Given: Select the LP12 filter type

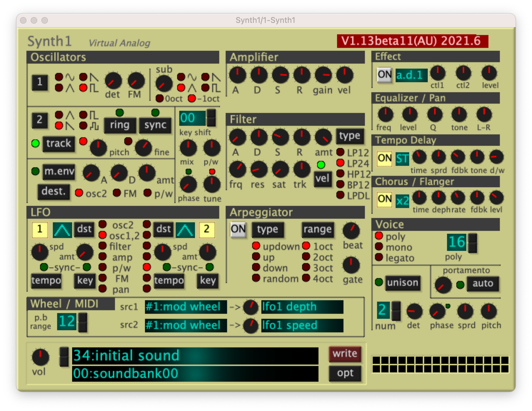Looking at the screenshot, I should [x=341, y=153].
